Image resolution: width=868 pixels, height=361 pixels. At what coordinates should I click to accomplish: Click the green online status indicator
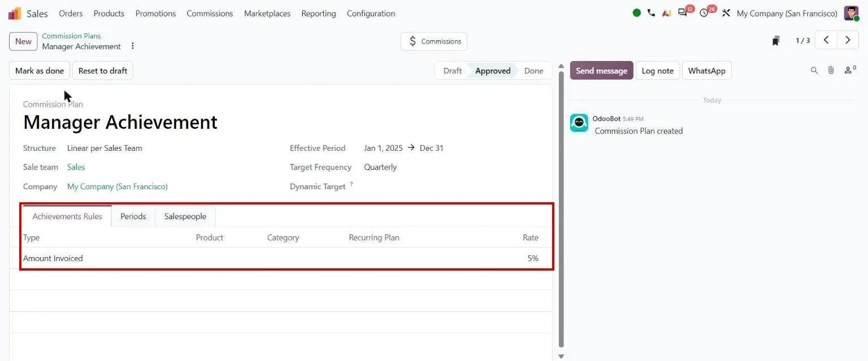pos(637,13)
